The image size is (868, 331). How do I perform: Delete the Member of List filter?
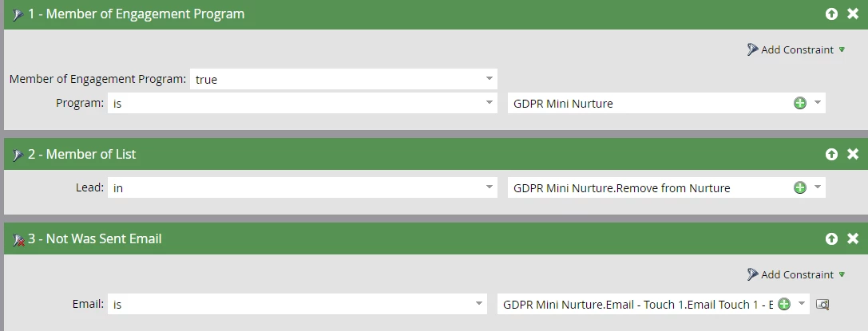click(x=853, y=154)
